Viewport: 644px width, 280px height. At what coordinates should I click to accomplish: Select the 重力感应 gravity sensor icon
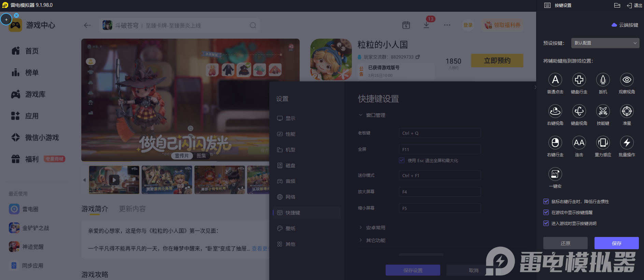pos(603,143)
